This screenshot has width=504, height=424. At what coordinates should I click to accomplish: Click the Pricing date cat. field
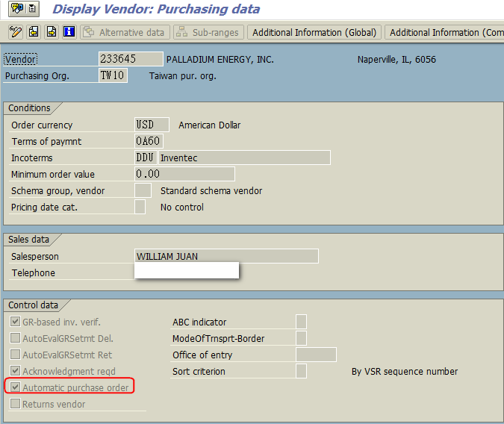click(140, 207)
